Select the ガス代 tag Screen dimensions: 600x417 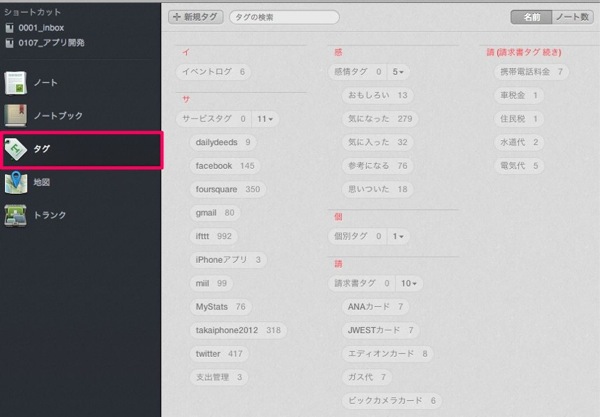tap(367, 377)
